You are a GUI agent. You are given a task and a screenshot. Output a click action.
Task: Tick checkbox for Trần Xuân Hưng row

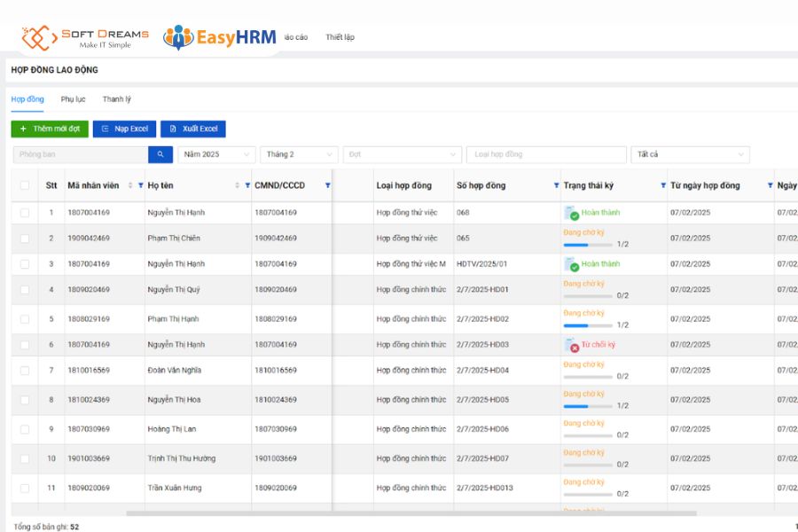pos(25,489)
